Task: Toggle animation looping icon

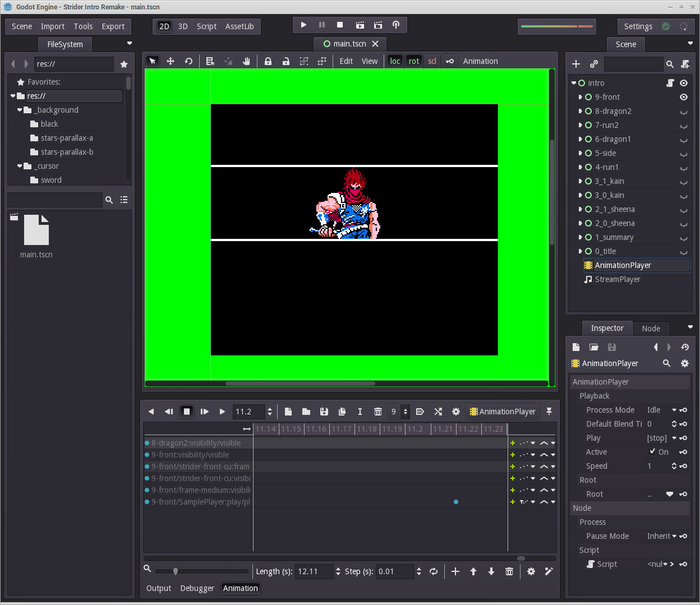Action: point(434,571)
